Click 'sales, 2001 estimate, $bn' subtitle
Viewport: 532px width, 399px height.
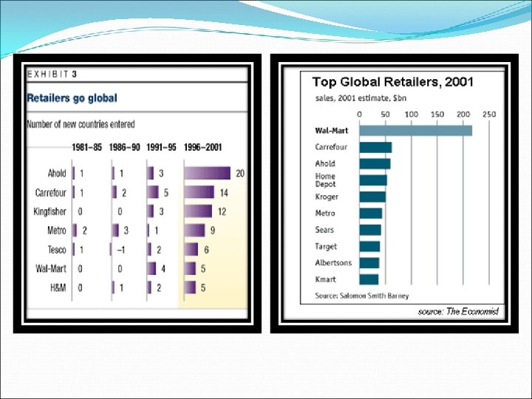click(361, 98)
